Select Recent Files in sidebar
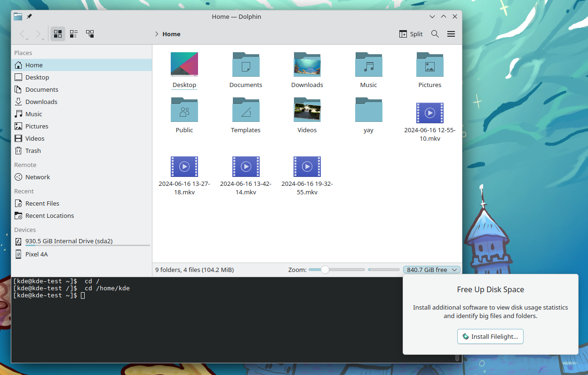The height and width of the screenshot is (375, 588). 42,203
